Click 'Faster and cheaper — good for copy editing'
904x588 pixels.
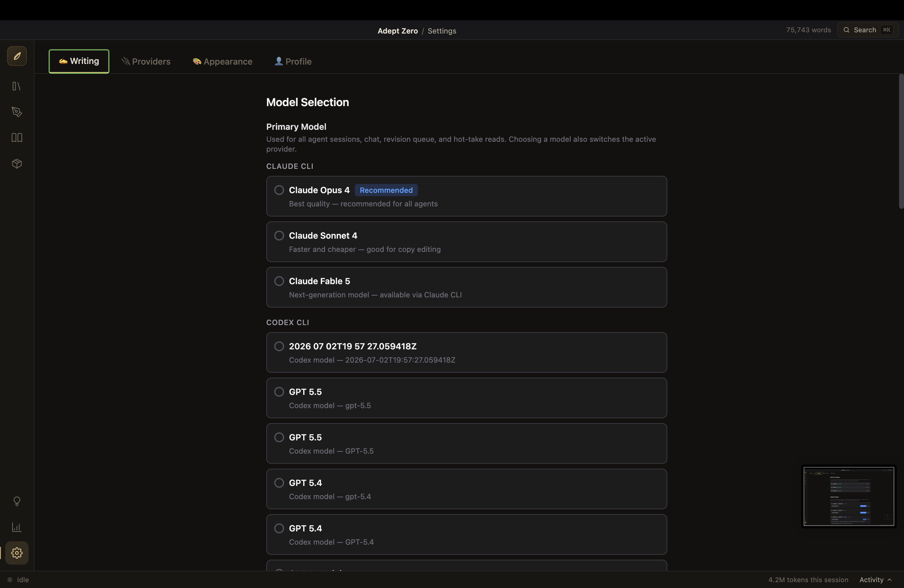[365, 249]
